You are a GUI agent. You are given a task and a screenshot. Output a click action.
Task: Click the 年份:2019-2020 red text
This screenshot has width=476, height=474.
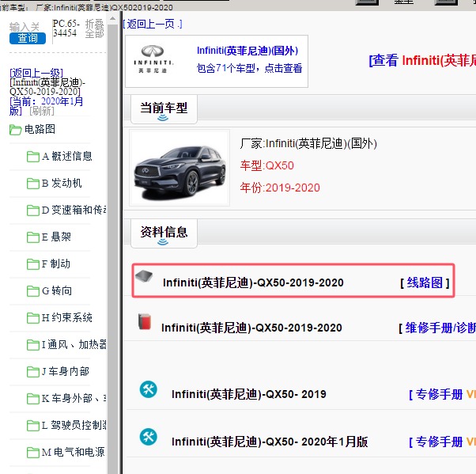[x=280, y=188]
